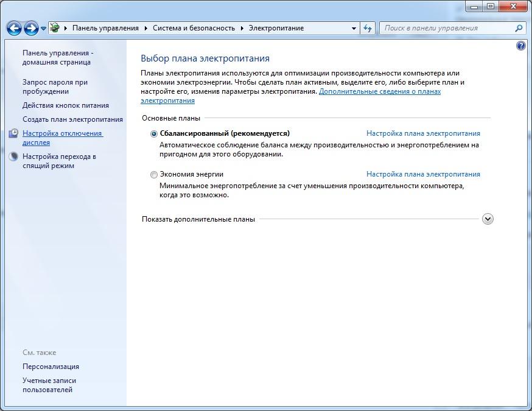532x411 pixels.
Task: Open the recent pages dropdown arrow
Action: [43, 29]
